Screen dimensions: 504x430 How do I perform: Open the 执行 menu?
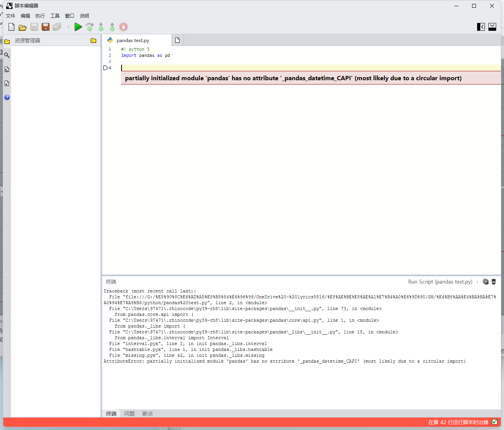tap(39, 16)
